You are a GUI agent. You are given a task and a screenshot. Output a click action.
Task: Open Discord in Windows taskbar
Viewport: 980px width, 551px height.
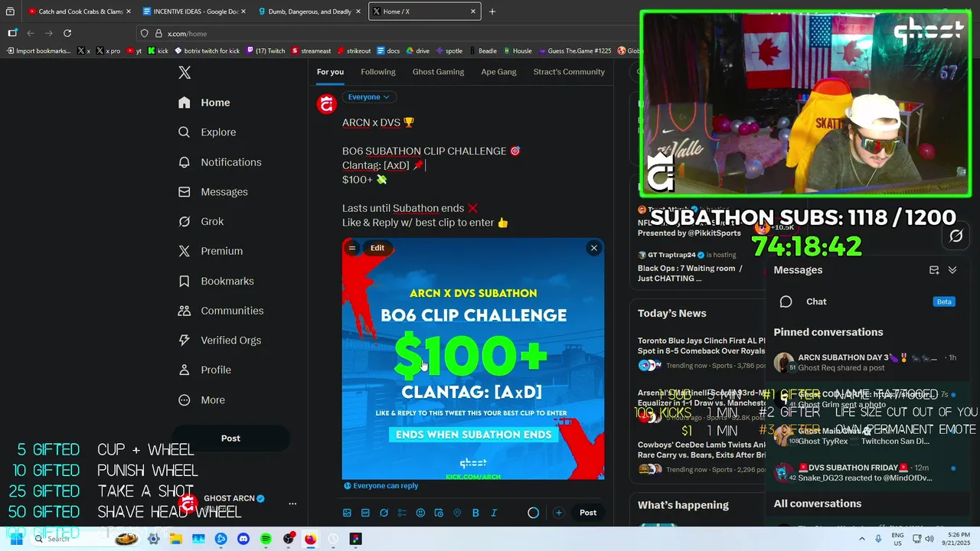click(243, 539)
